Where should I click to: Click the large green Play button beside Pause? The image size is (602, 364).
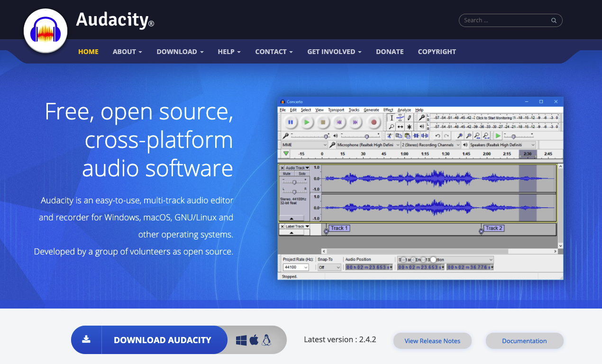[307, 122]
